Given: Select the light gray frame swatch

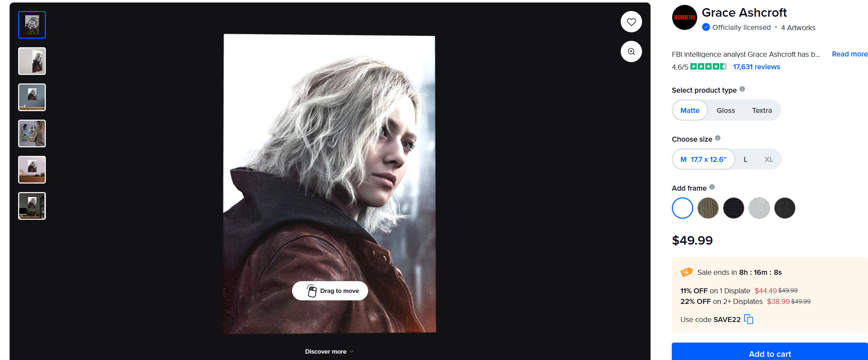Looking at the screenshot, I should click(x=759, y=208).
